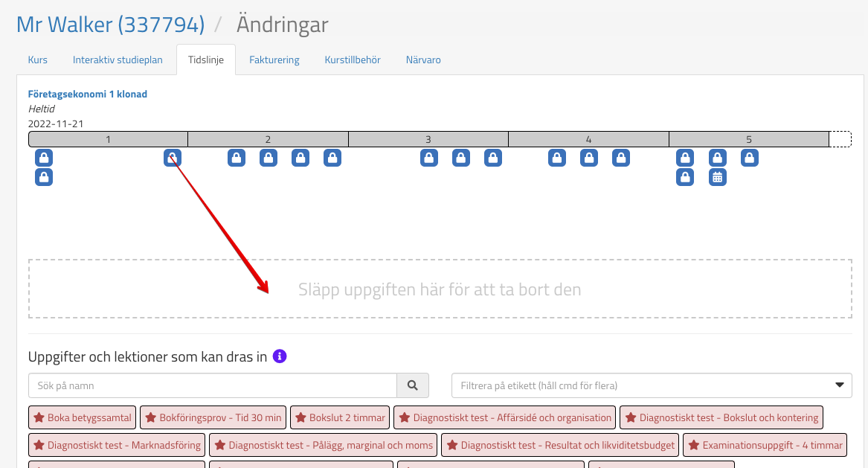Click the rightmost lock icon under period 5
Viewport: 868px width, 468px height.
point(750,158)
